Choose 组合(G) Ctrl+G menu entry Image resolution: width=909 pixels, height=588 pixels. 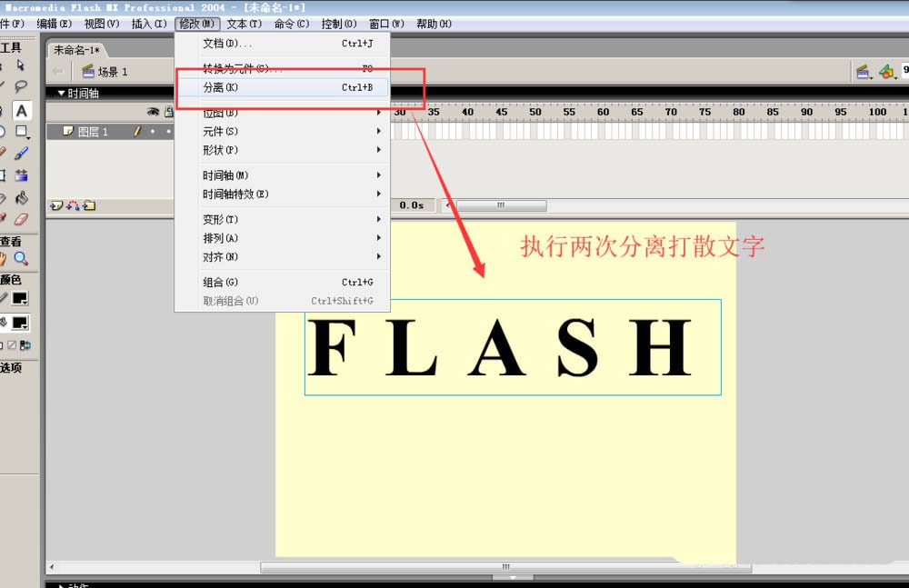point(283,283)
